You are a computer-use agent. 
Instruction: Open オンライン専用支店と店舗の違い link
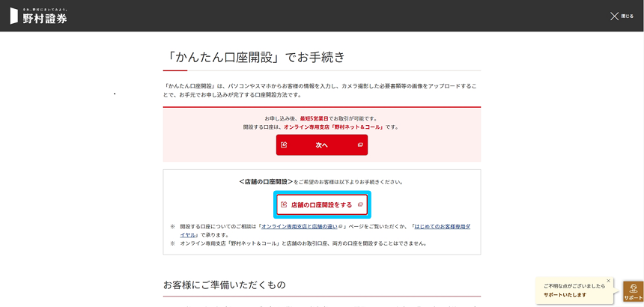tap(300, 227)
